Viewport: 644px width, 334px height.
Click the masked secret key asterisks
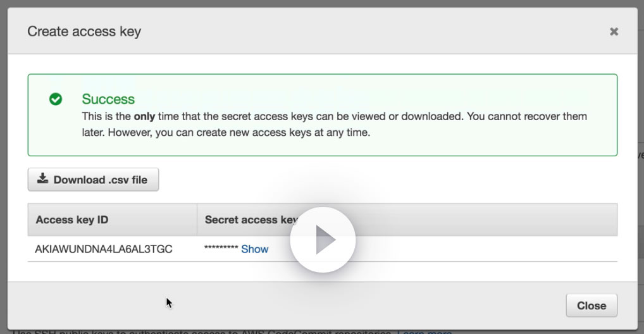[x=221, y=249]
